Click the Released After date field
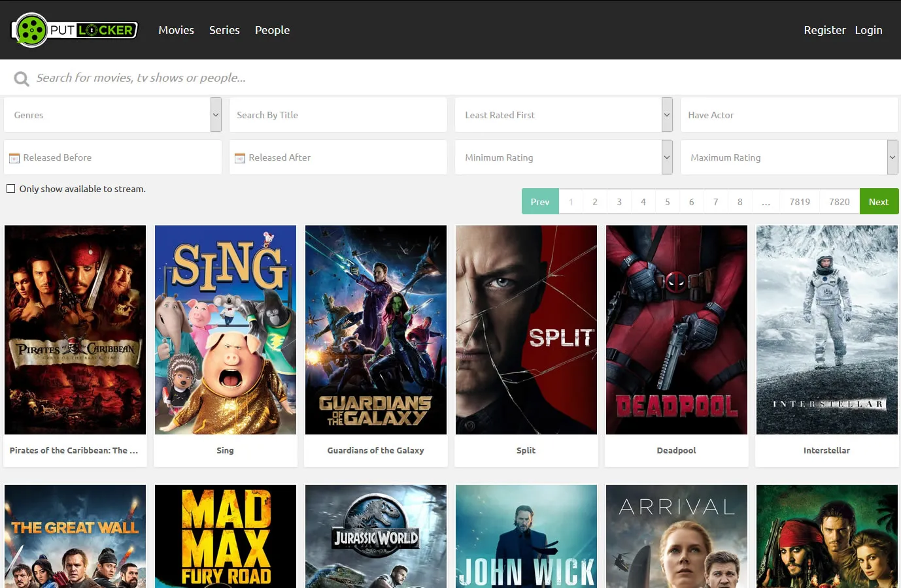901x588 pixels. pyautogui.click(x=338, y=157)
